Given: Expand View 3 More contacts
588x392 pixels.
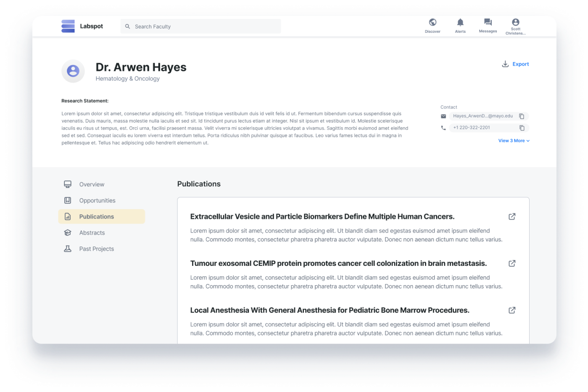Looking at the screenshot, I should 514,140.
